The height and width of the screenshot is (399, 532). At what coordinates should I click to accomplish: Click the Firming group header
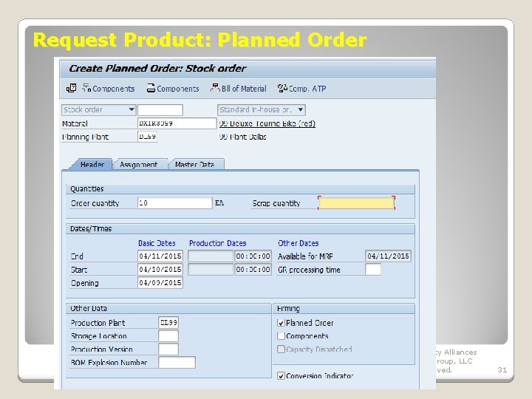pyautogui.click(x=344, y=308)
